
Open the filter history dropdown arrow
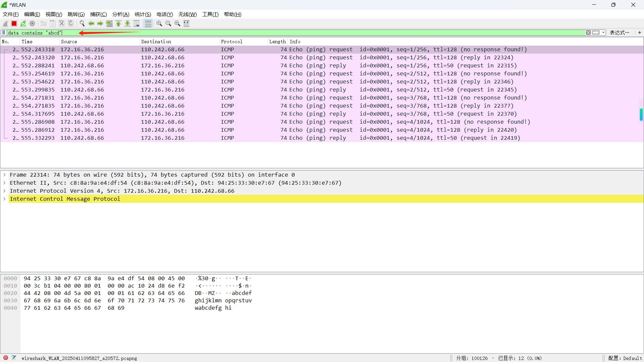click(604, 33)
